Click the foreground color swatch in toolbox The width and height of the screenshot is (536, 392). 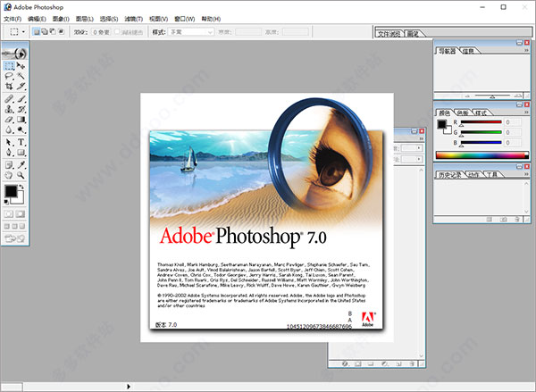pos(10,191)
